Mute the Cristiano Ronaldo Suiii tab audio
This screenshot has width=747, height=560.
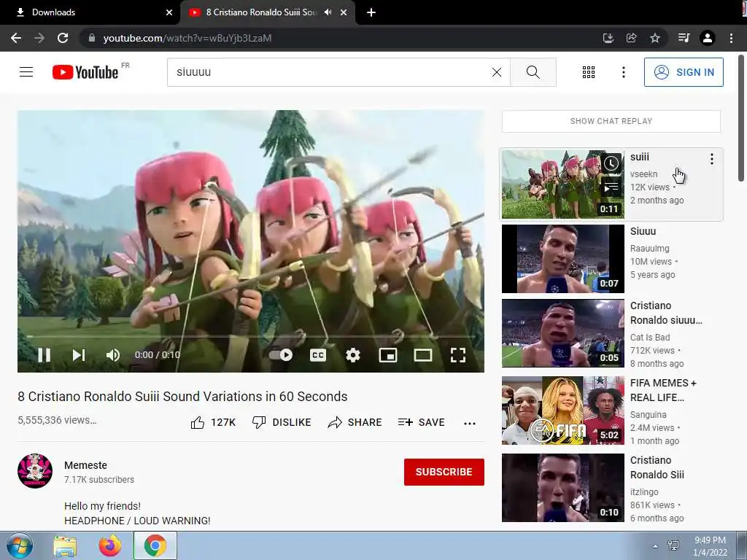(x=328, y=12)
